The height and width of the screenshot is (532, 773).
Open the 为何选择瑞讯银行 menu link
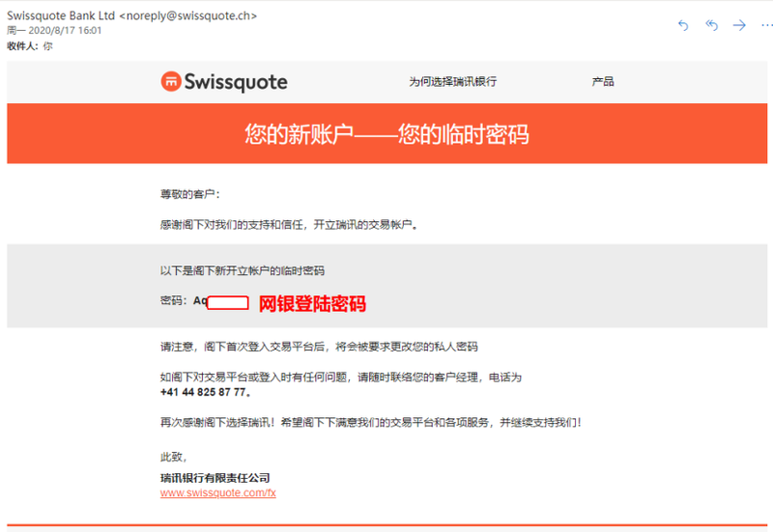[452, 82]
